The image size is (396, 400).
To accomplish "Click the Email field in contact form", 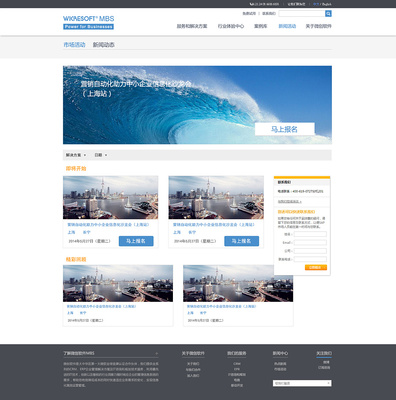I will (310, 242).
